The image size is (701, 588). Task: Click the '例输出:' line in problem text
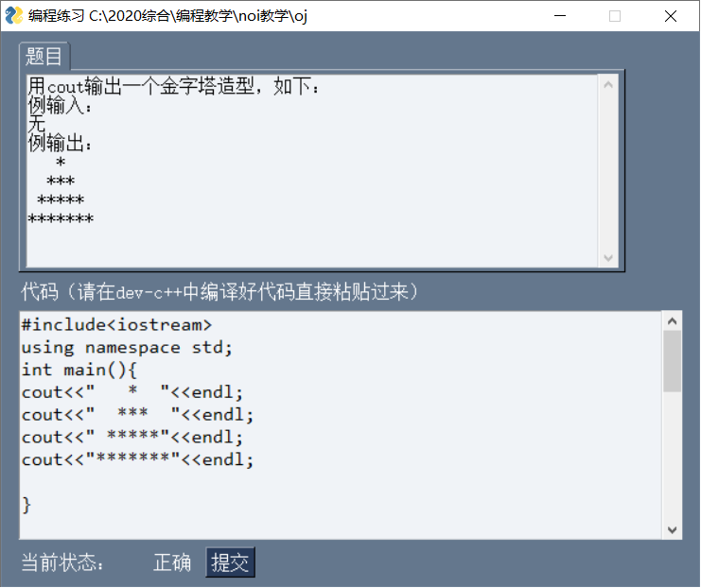pos(60,143)
